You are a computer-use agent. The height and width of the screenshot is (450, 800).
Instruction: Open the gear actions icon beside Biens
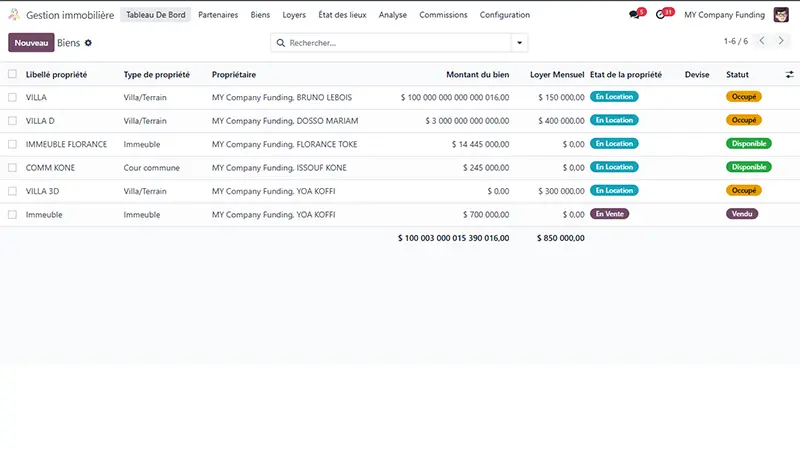tap(88, 43)
